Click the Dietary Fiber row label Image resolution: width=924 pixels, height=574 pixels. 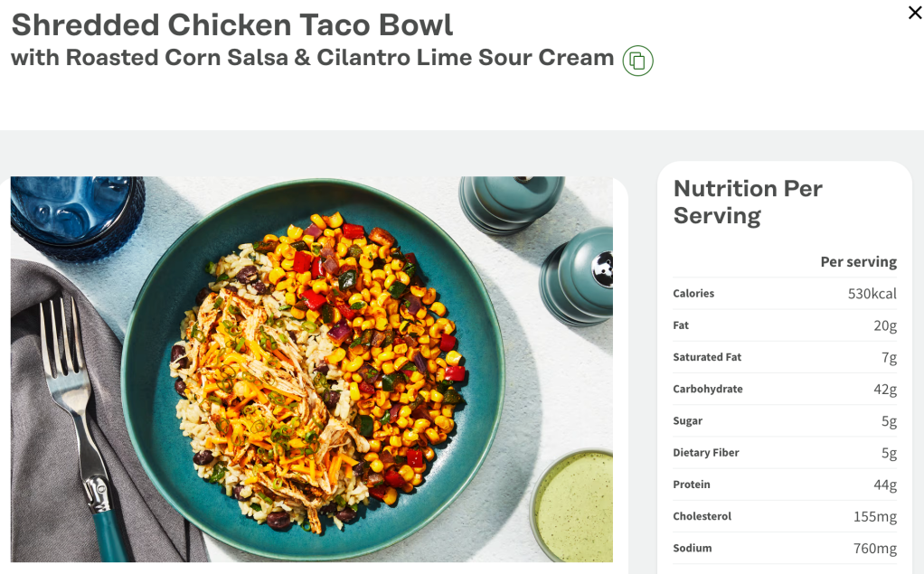click(x=706, y=453)
